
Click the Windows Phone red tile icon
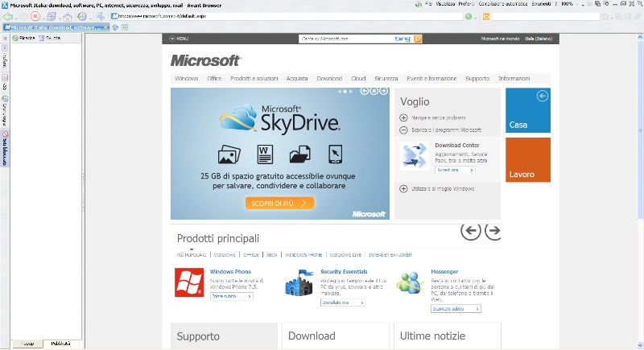click(x=188, y=282)
